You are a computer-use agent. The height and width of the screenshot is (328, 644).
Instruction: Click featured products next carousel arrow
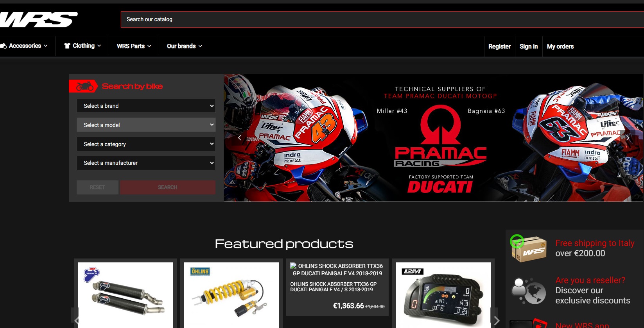pos(497,321)
